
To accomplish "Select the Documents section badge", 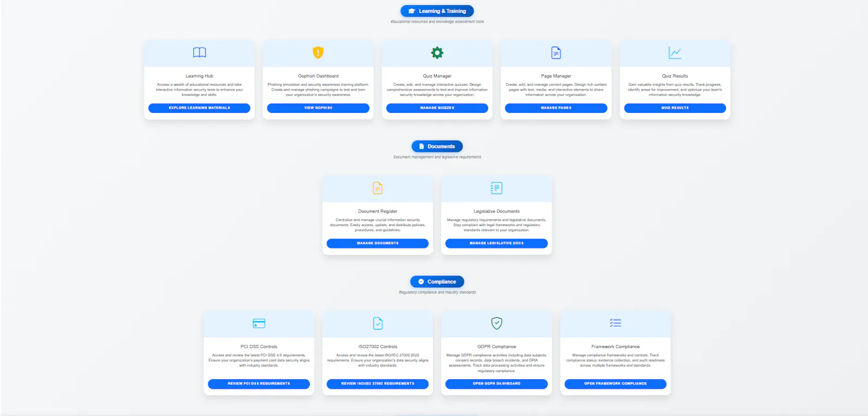I will [x=437, y=146].
